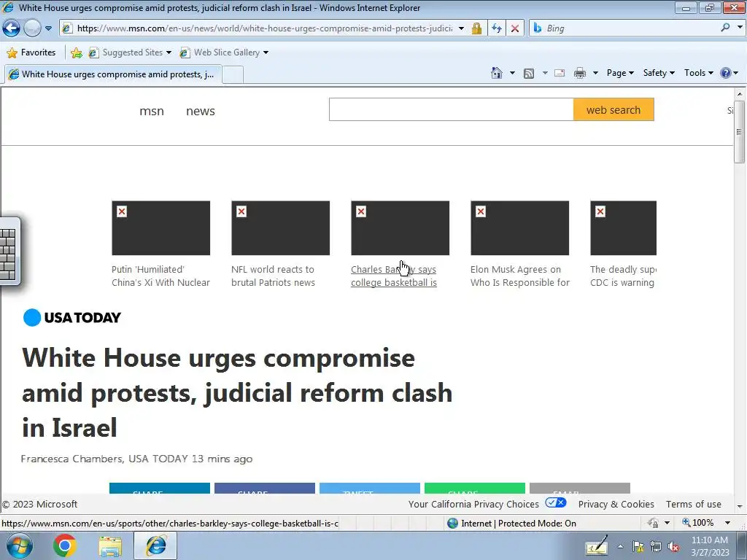Click the tablet input pen icon in taskbar
This screenshot has height=560, width=747.
click(597, 545)
